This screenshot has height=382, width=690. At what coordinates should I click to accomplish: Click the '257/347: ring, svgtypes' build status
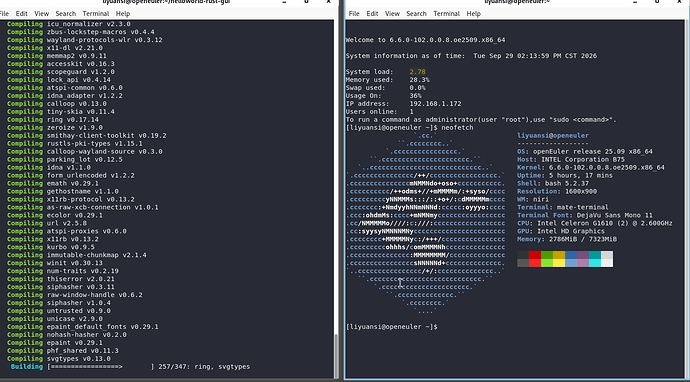tap(204, 367)
